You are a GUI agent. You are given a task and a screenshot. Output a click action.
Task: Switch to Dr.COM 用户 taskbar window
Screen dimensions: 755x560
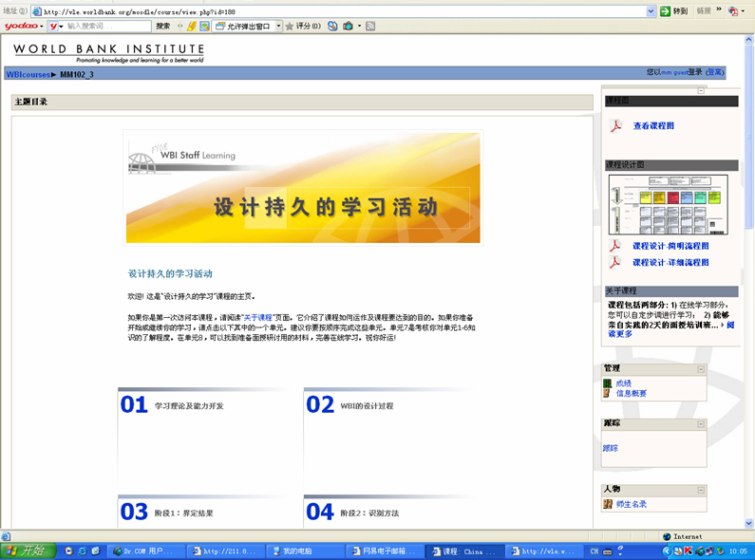pos(146,551)
